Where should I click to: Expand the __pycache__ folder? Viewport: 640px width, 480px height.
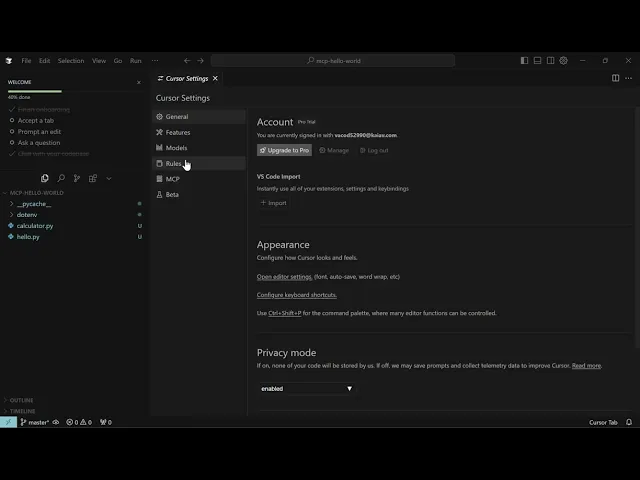pos(34,204)
